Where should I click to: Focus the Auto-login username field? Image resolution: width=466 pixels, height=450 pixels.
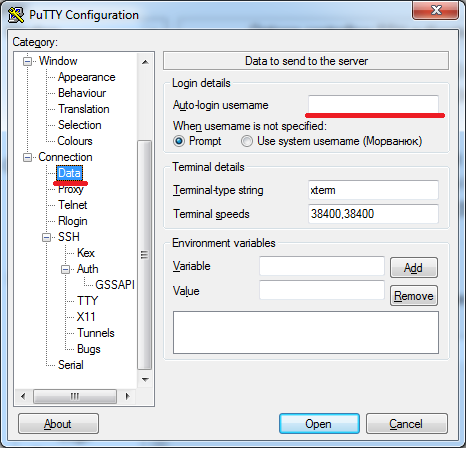(373, 105)
